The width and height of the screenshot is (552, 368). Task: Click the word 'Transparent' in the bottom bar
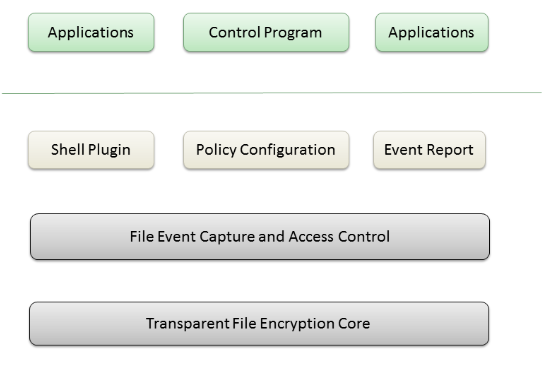click(187, 324)
